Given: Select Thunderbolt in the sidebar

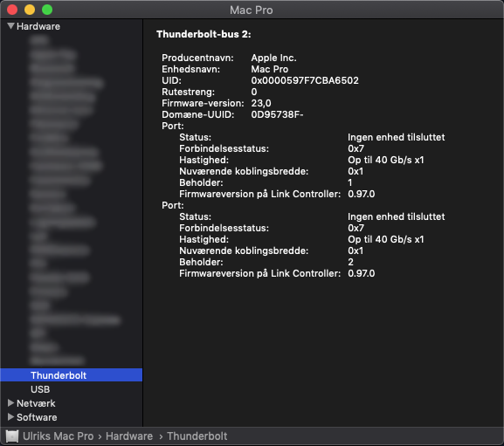Looking at the screenshot, I should tap(72, 375).
